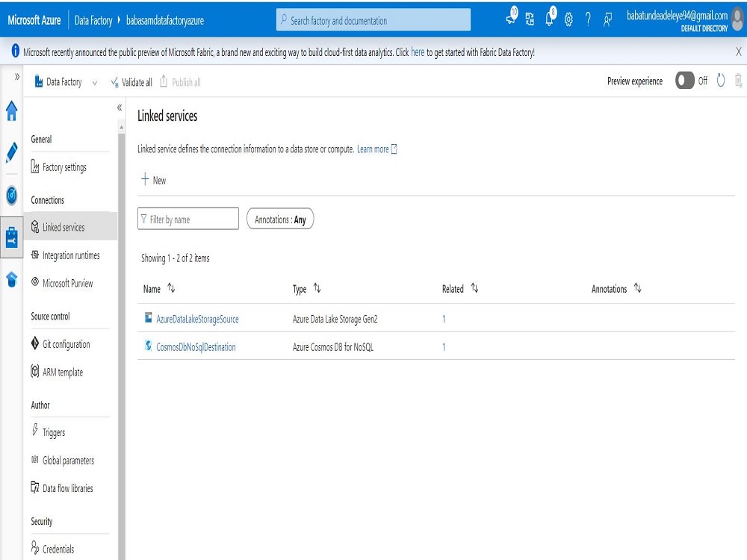
Task: Click Validate all
Action: click(131, 82)
